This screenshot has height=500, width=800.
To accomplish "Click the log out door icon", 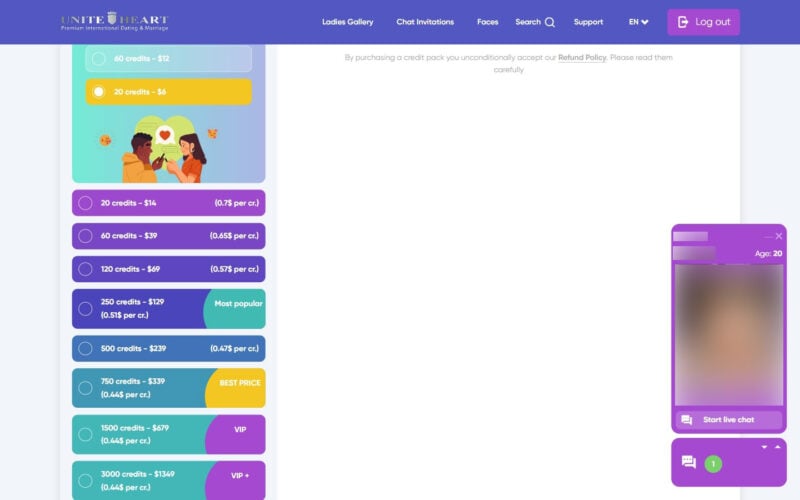I will point(683,22).
